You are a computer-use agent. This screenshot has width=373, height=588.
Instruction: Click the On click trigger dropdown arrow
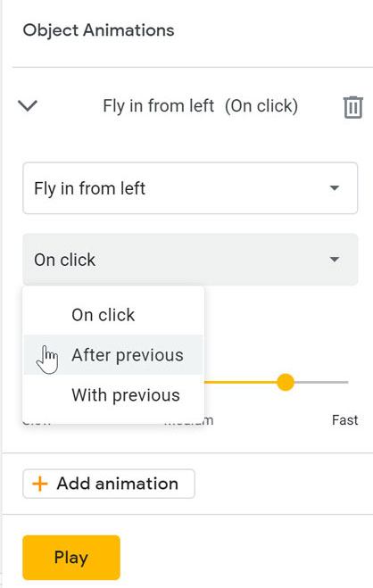tap(334, 259)
